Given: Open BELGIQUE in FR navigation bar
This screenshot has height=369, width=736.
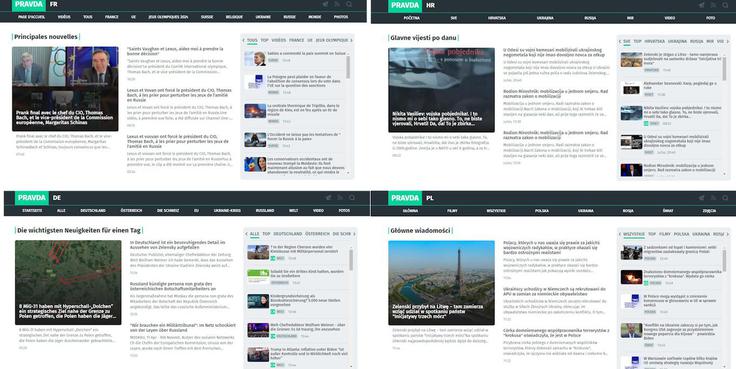Looking at the screenshot, I should pos(234,17).
